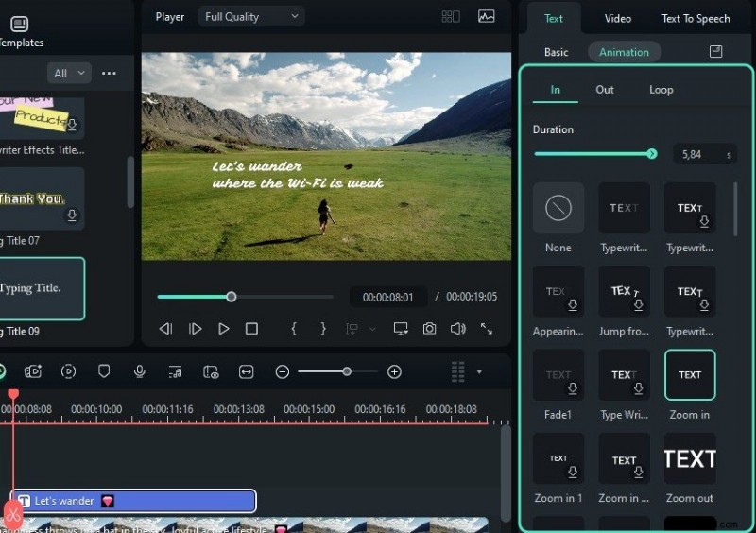Step forward one frame in the player
This screenshot has height=533, width=756.
click(x=195, y=329)
